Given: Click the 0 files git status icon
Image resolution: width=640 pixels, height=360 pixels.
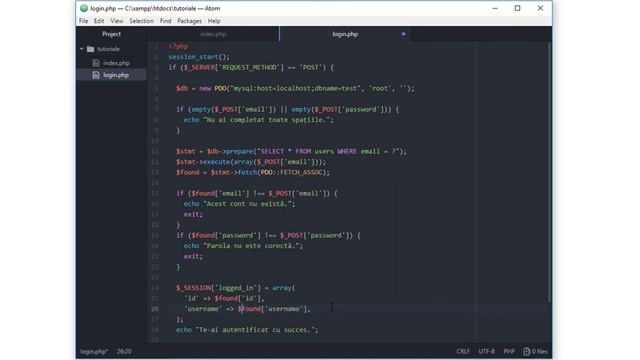Looking at the screenshot, I should click(535, 351).
